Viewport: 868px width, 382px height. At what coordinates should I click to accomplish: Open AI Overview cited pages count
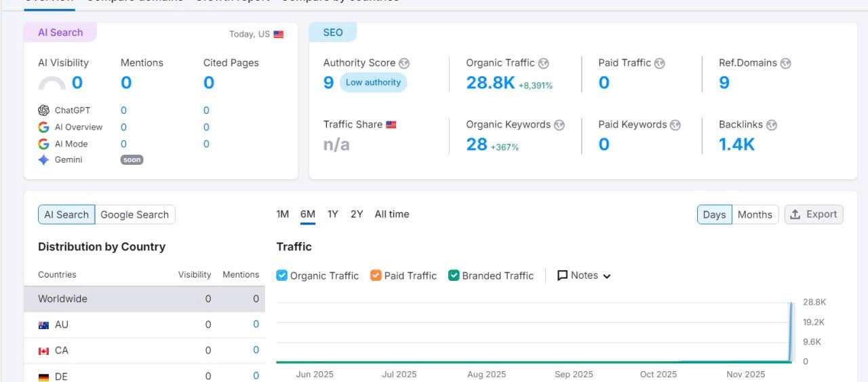pos(206,128)
